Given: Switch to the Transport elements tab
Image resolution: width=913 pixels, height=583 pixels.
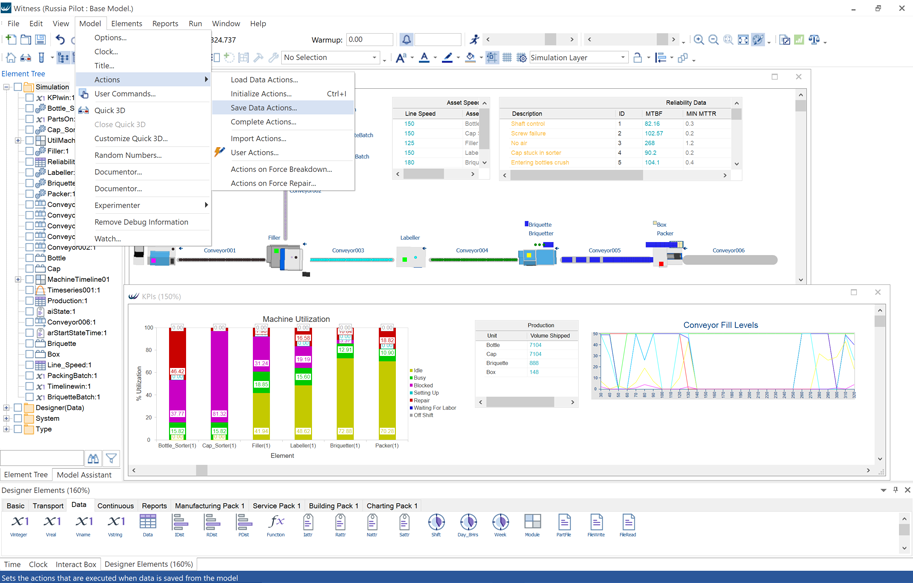Looking at the screenshot, I should [x=48, y=506].
